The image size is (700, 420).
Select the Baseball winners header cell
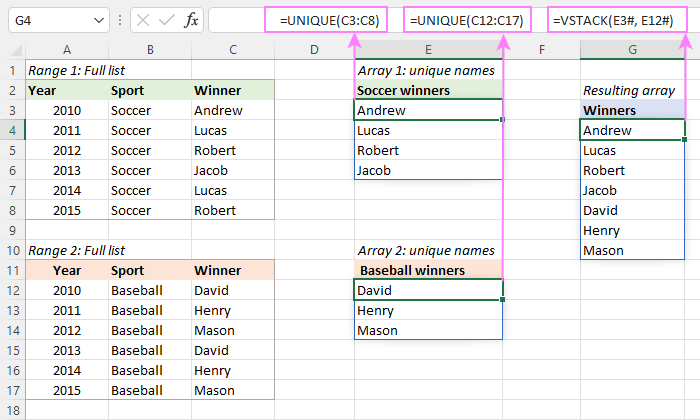pos(428,270)
